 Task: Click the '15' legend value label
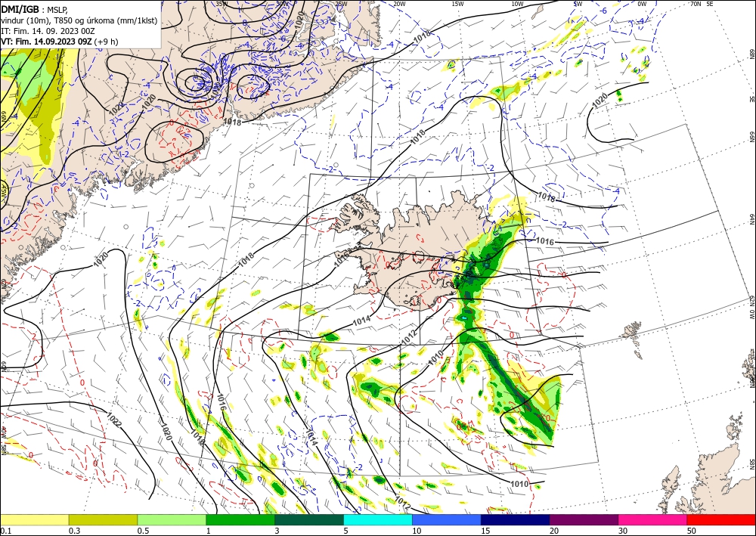click(x=485, y=531)
